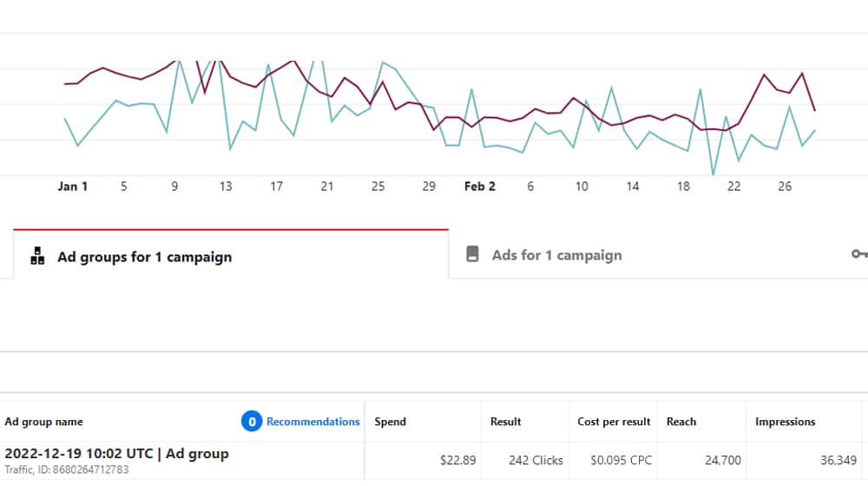Click the $22.89 spend value

(457, 460)
